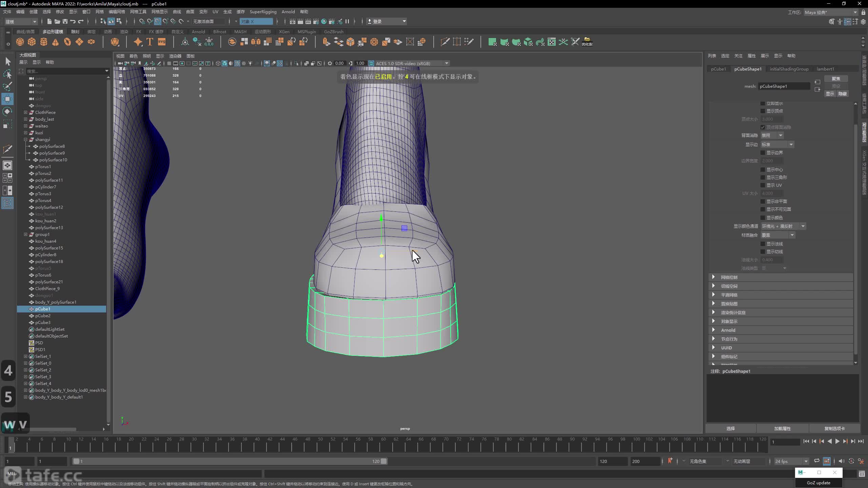
Task: Click the 选择 button at panel bottom
Action: (x=731, y=428)
